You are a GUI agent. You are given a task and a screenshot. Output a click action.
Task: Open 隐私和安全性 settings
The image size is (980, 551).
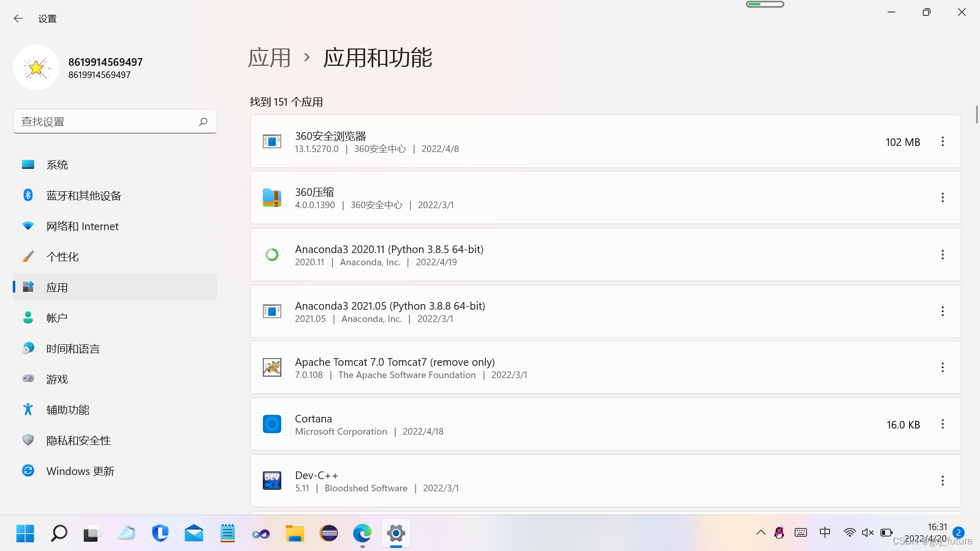pyautogui.click(x=115, y=440)
